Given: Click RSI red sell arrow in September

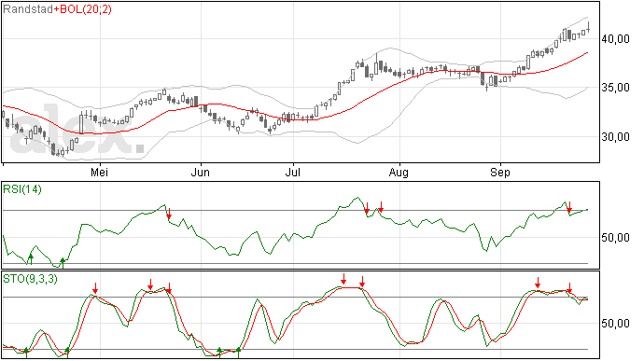Looking at the screenshot, I should tap(569, 207).
